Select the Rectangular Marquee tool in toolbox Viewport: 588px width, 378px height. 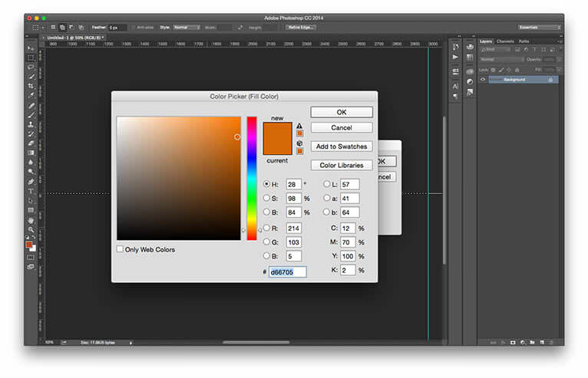pyautogui.click(x=31, y=58)
